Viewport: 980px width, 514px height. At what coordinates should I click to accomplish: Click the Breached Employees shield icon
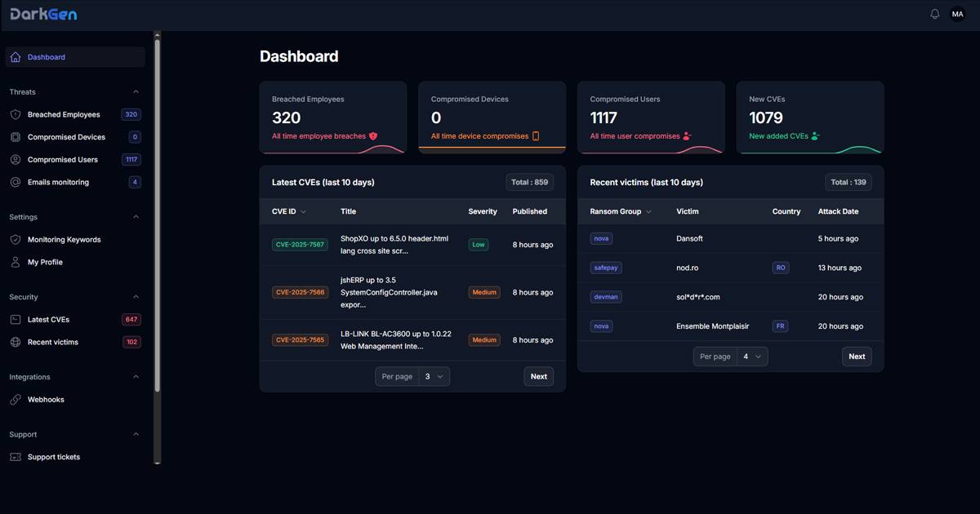pos(16,115)
